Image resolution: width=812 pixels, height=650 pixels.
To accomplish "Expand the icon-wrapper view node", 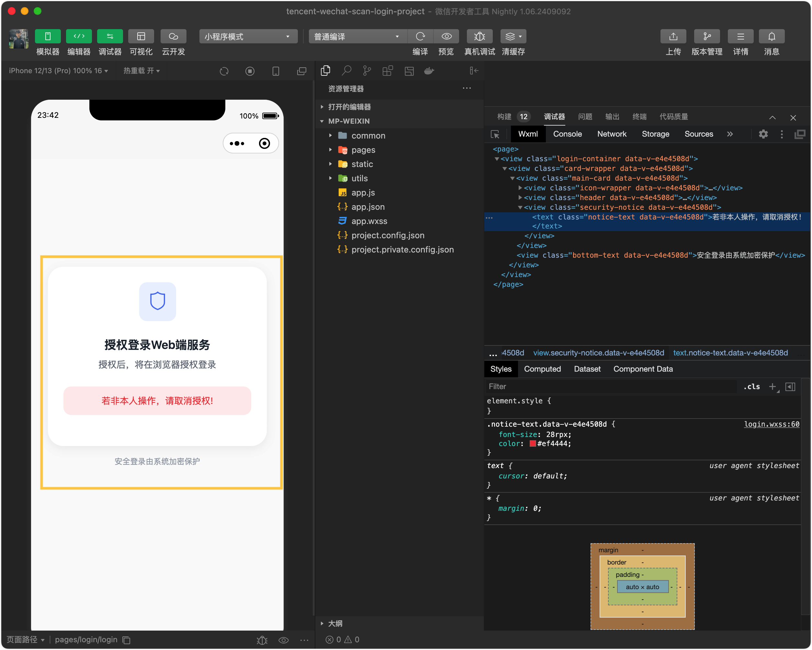I will [520, 187].
